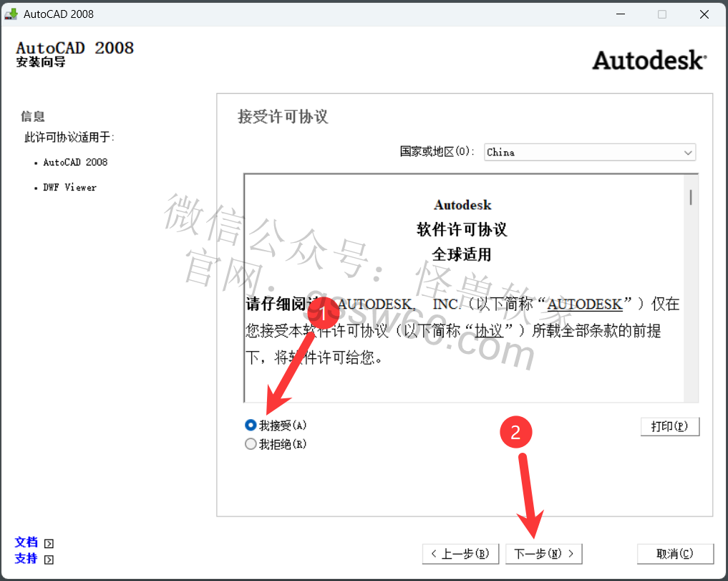Select the 我接受(A) radio button

(x=251, y=425)
